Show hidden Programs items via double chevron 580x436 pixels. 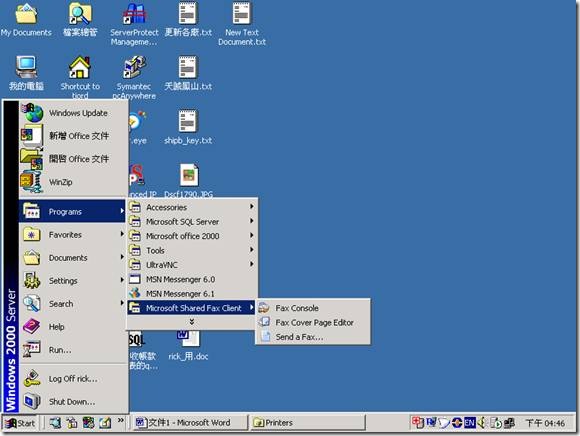click(x=192, y=322)
